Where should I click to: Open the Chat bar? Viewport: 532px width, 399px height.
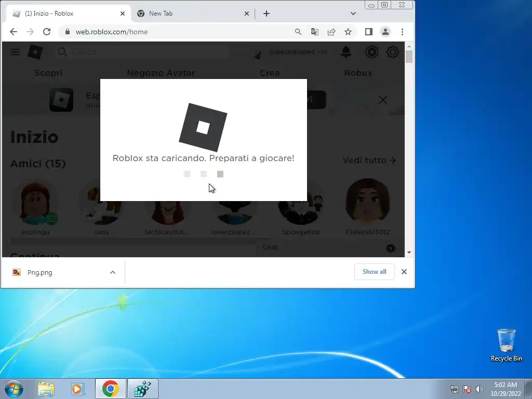tap(329, 248)
